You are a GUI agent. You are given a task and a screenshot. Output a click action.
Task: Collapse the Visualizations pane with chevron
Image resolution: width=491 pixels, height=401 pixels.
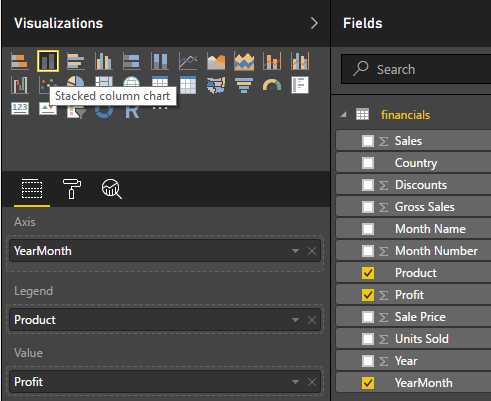(314, 23)
